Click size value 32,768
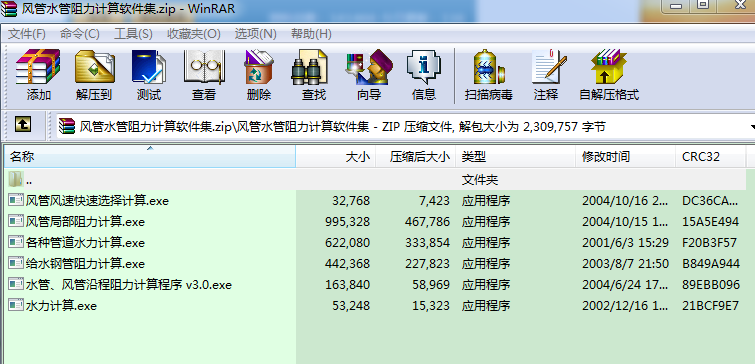 [x=351, y=200]
